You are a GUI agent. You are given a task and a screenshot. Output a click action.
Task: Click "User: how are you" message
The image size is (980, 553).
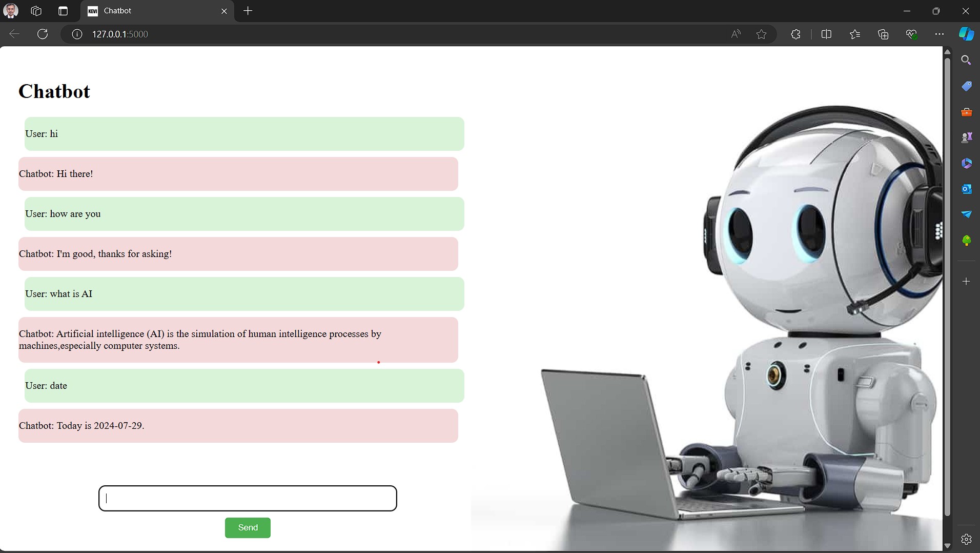point(244,214)
